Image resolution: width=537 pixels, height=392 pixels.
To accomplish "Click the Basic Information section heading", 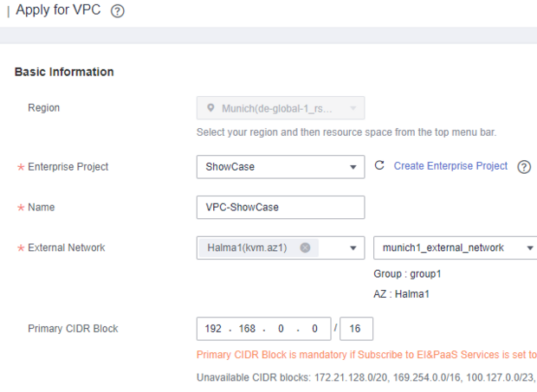I will point(64,72).
